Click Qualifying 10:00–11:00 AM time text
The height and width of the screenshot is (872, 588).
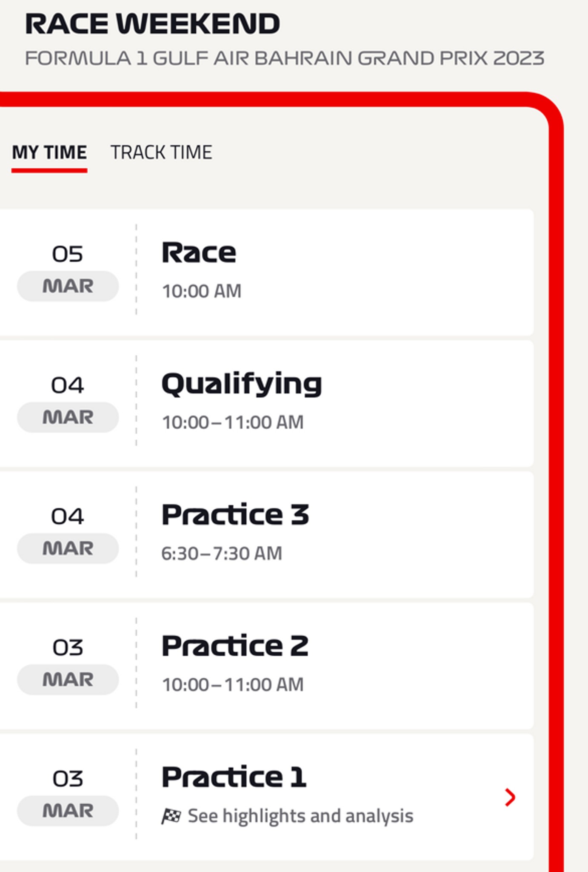(x=233, y=422)
